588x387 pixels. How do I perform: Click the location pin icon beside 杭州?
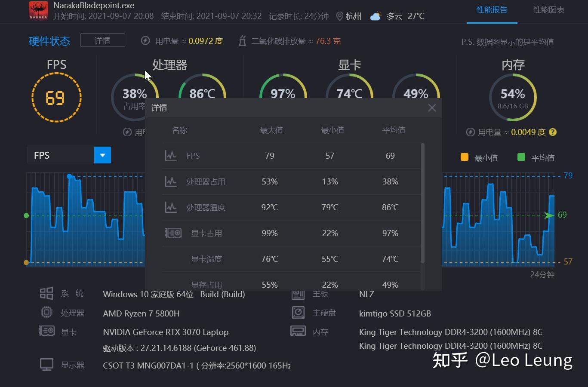pyautogui.click(x=339, y=16)
